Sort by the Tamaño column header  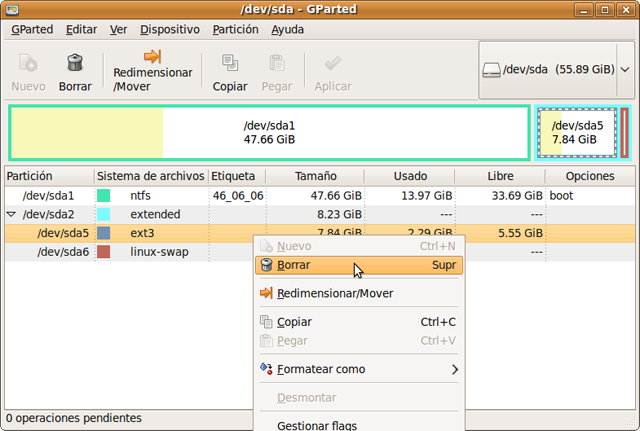[315, 176]
